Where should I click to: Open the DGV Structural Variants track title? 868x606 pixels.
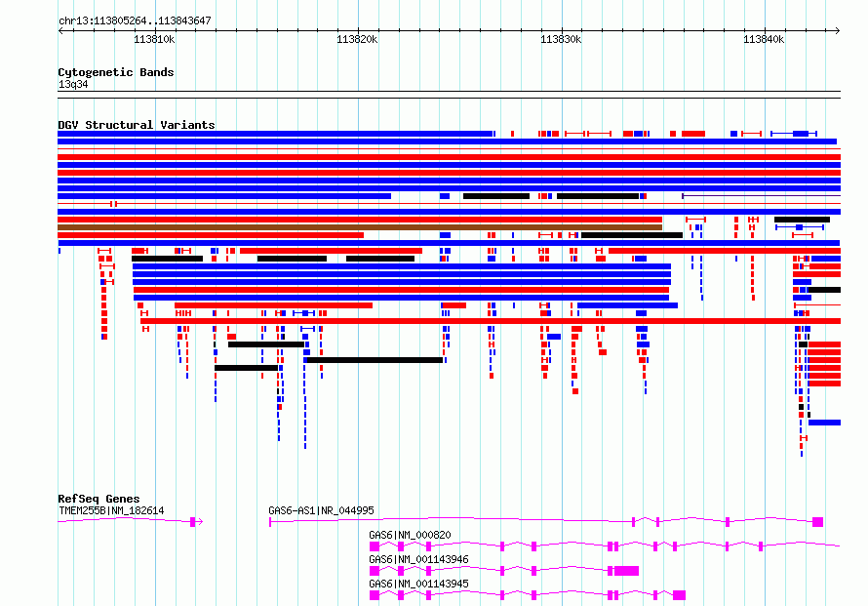coord(137,125)
